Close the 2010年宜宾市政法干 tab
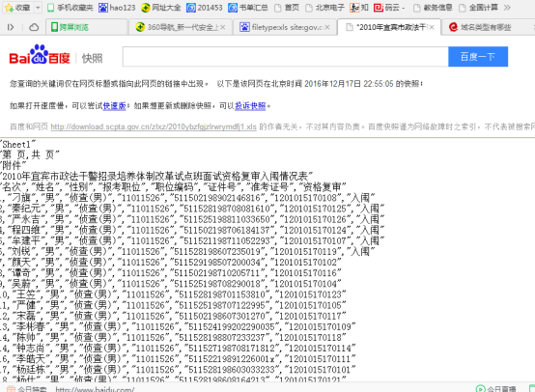The height and width of the screenshot is (392, 535). 432,27
